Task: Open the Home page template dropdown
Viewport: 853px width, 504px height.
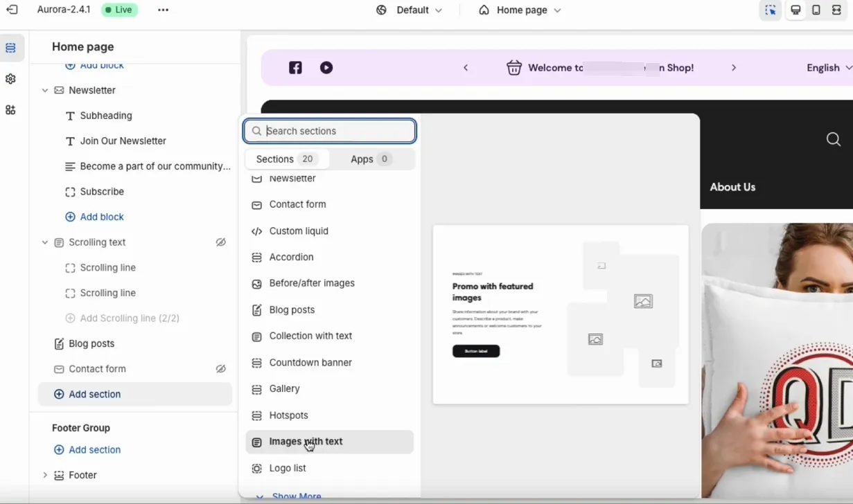Action: 520,10
